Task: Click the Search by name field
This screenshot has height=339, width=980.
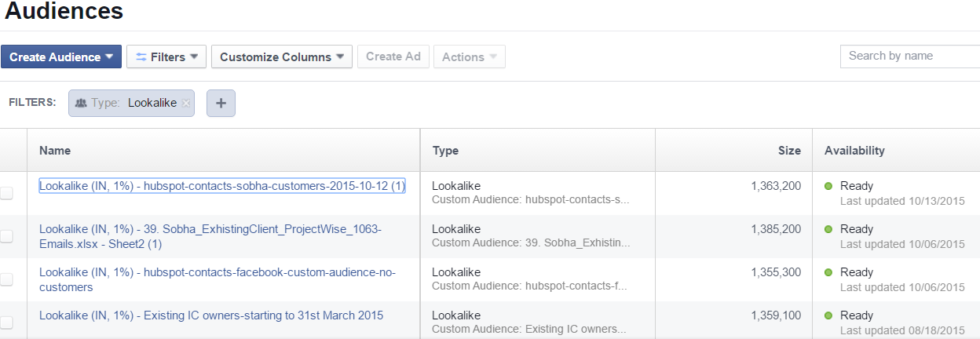Action: tap(909, 56)
